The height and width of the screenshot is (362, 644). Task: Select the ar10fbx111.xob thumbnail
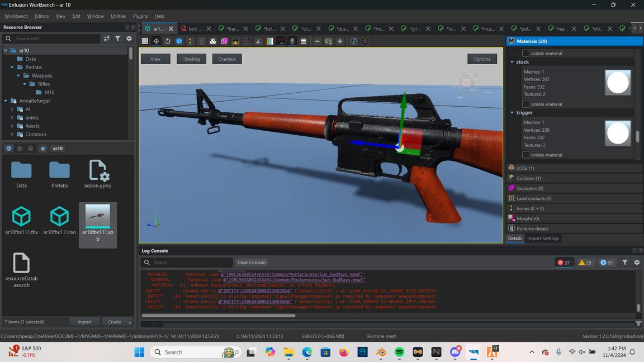click(x=98, y=216)
